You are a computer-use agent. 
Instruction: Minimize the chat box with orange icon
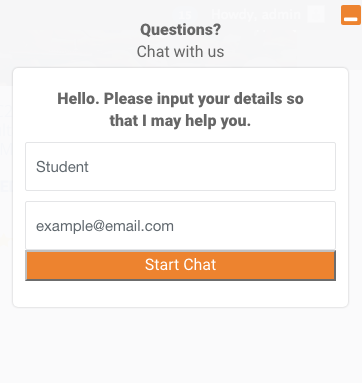coord(351,15)
